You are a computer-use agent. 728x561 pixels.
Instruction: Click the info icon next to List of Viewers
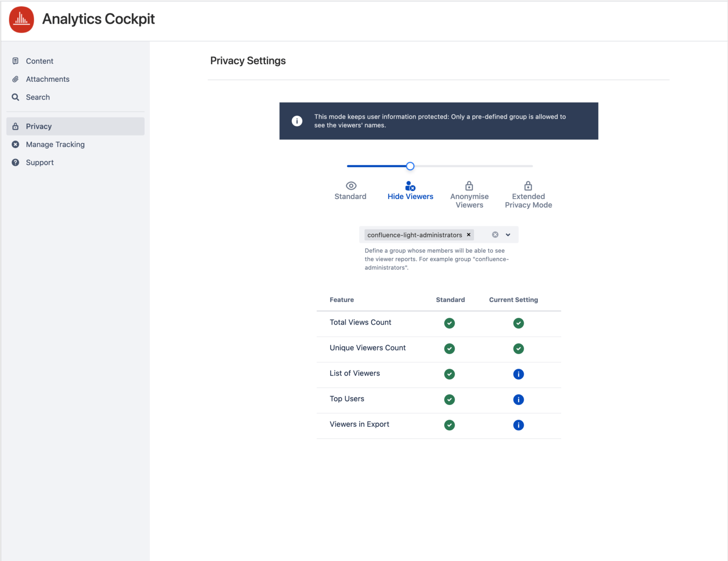point(519,374)
